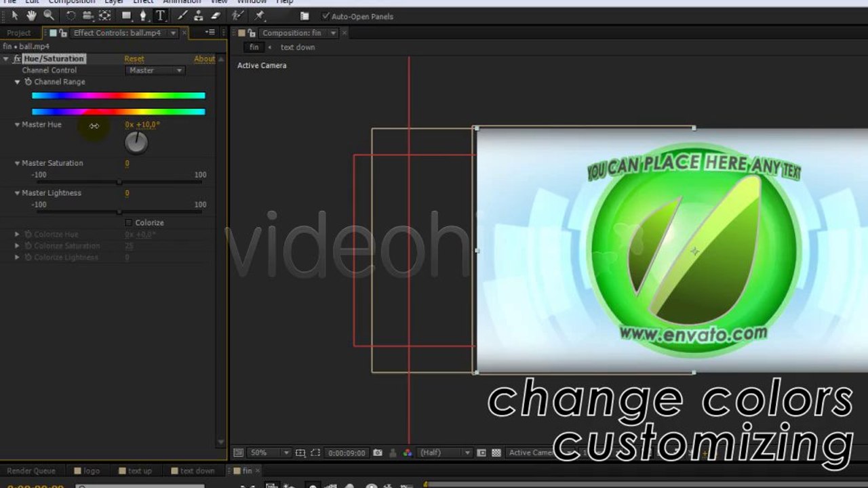Expand the Colorize Hue property

tap(18, 235)
